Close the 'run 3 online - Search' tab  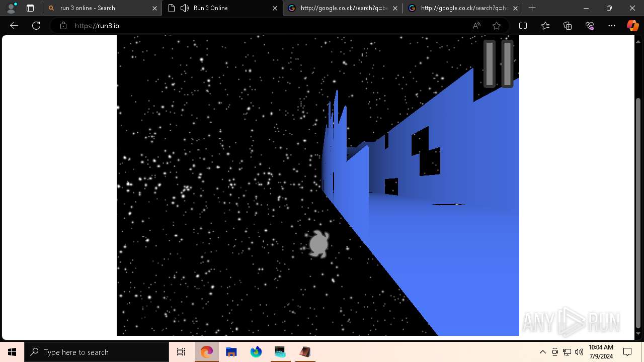(154, 8)
